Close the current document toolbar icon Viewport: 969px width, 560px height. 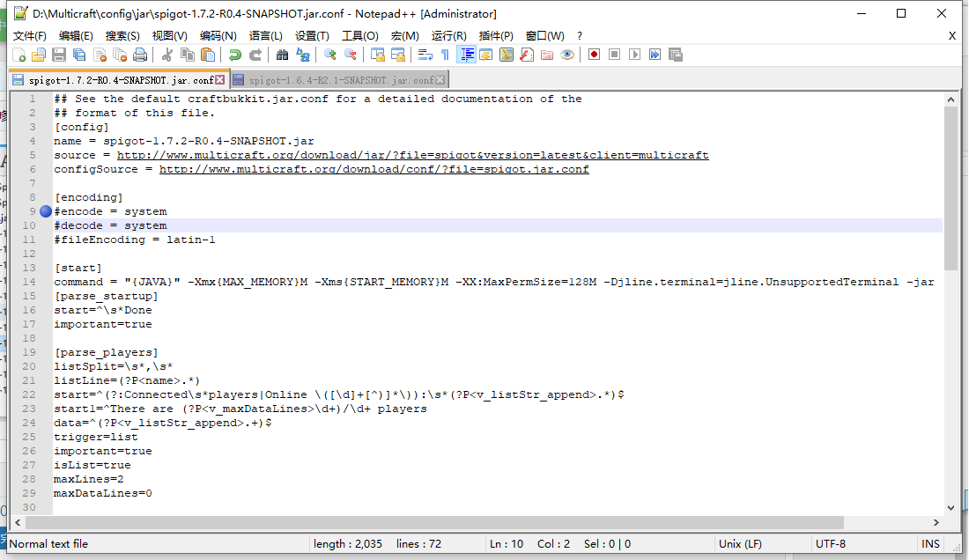(x=100, y=55)
